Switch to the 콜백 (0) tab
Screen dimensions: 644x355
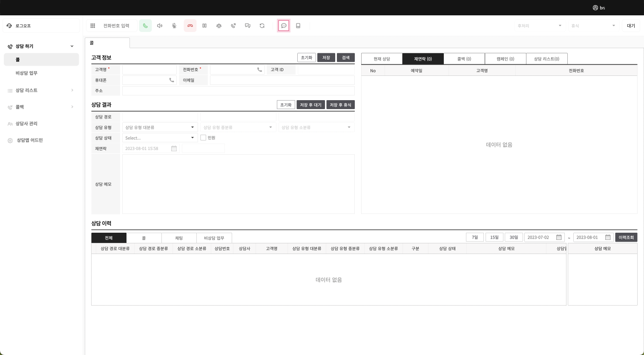[464, 59]
